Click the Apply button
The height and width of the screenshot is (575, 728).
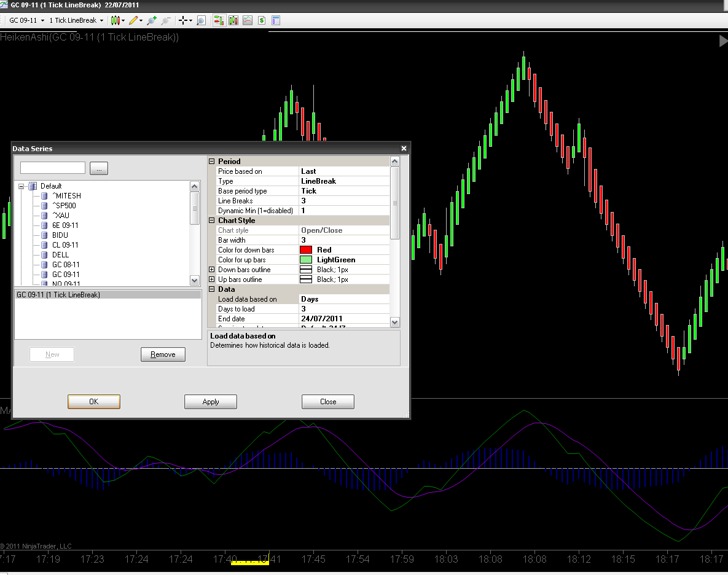click(x=211, y=401)
